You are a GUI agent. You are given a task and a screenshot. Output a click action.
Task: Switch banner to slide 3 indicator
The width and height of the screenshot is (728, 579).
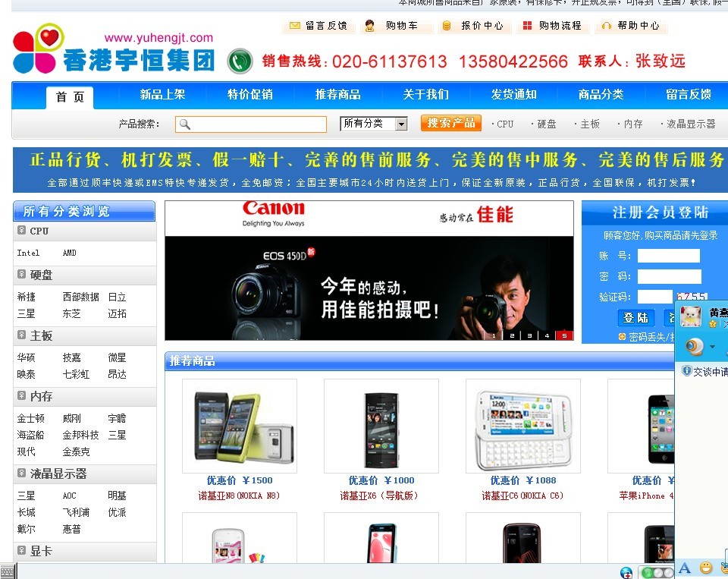[529, 335]
